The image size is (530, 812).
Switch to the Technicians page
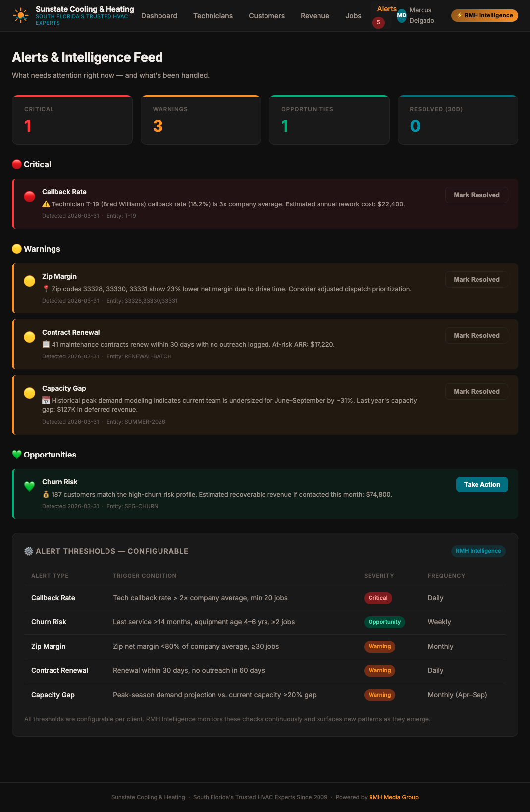213,16
